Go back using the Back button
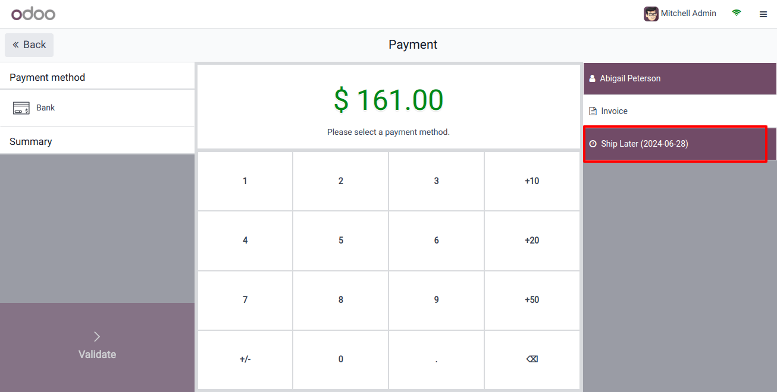The height and width of the screenshot is (392, 777). [x=29, y=45]
